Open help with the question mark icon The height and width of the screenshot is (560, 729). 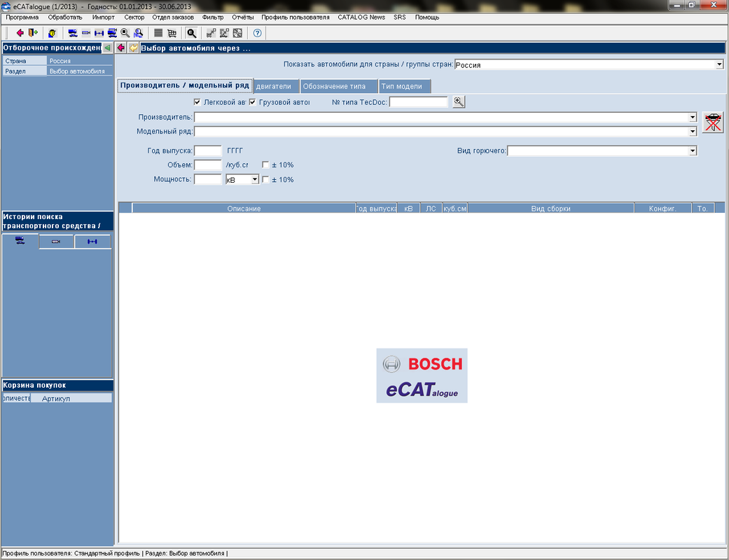257,33
